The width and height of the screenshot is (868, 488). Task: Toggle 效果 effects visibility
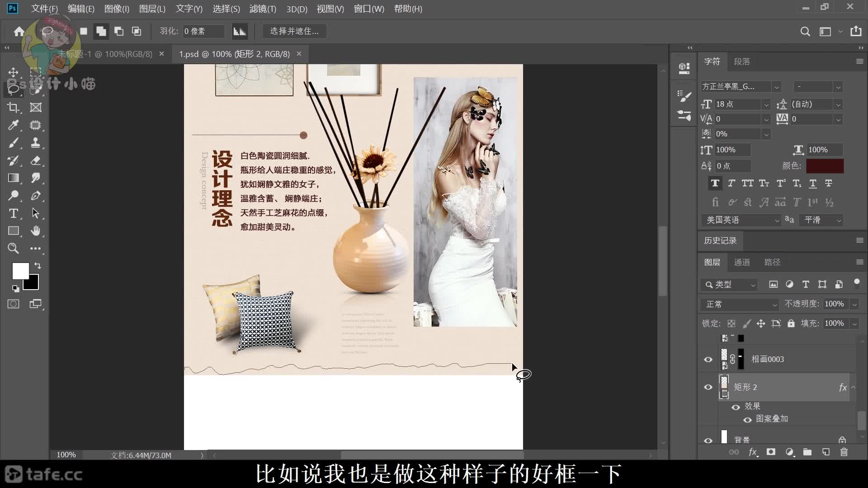(736, 407)
